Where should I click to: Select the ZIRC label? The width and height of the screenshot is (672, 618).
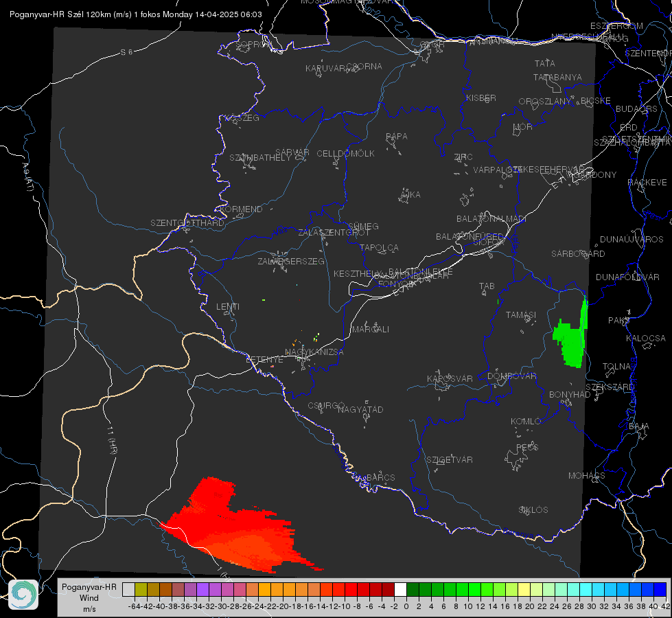tap(463, 157)
